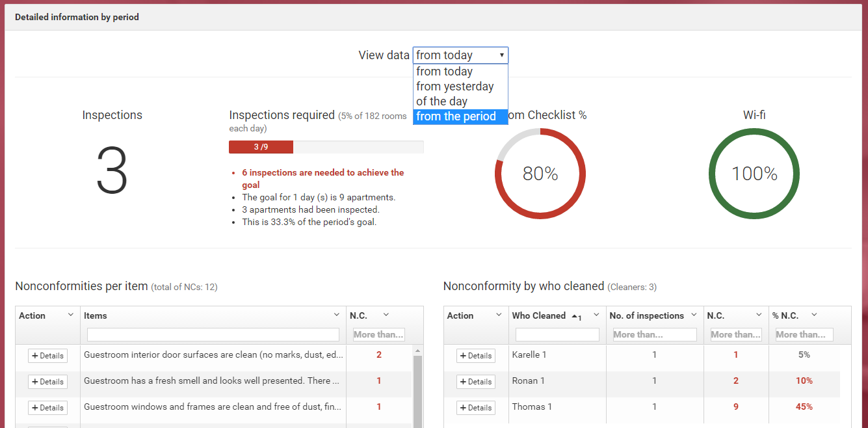The image size is (868, 428).
Task: Focus Who Cleaned filter input box
Action: tap(557, 334)
